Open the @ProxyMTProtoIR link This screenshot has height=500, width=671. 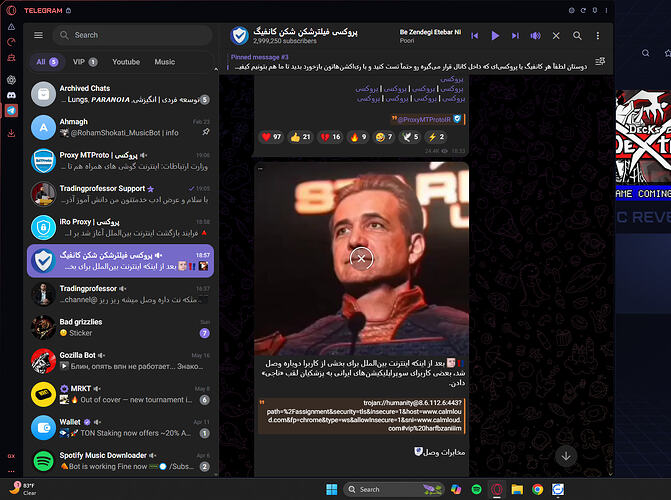click(425, 119)
